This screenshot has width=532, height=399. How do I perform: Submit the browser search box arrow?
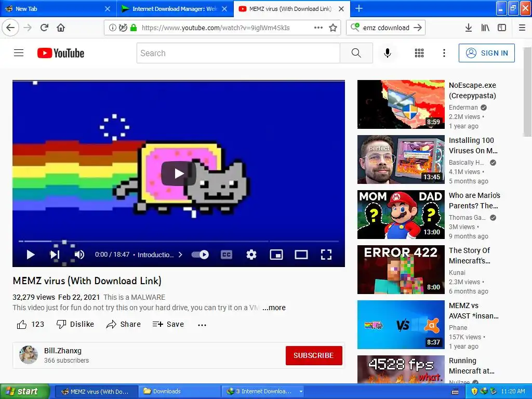pyautogui.click(x=418, y=28)
